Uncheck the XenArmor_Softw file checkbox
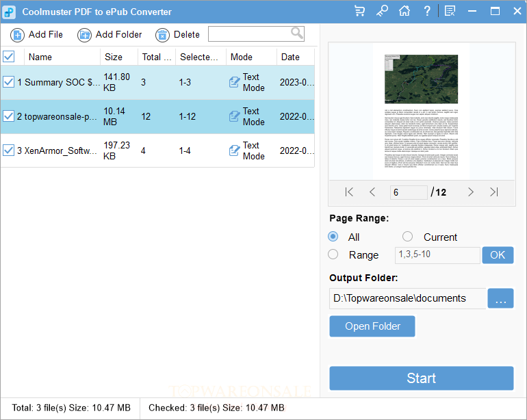Screen dimensions: 527x420 tap(8, 150)
